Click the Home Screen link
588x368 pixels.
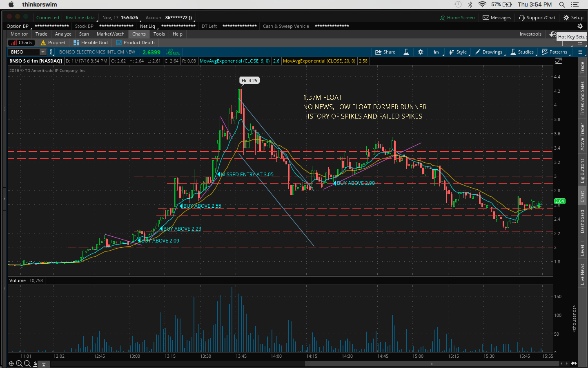pyautogui.click(x=457, y=18)
